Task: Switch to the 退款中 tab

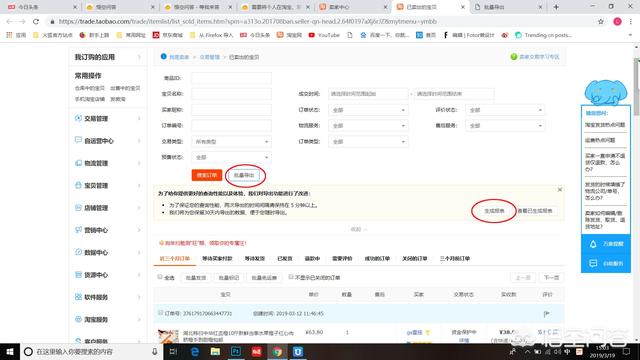Action: tap(312, 258)
